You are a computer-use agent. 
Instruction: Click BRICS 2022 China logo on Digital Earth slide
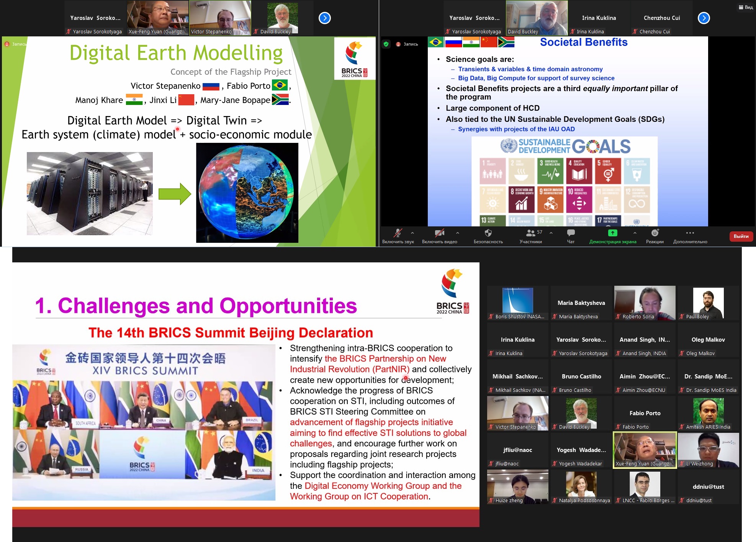pyautogui.click(x=355, y=59)
